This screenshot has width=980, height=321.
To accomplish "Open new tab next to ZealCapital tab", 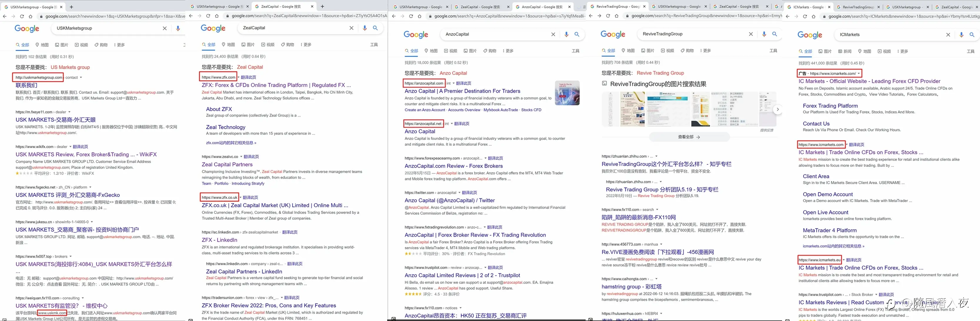I will [323, 6].
